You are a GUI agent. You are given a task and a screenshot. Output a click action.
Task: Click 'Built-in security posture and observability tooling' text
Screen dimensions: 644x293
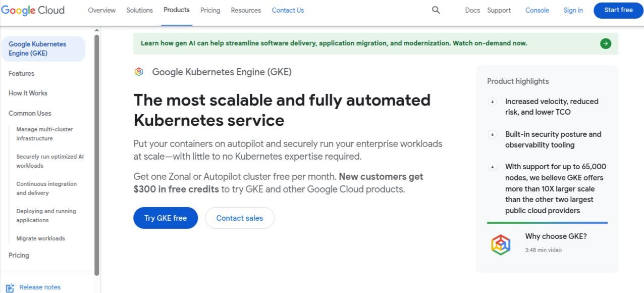click(553, 139)
